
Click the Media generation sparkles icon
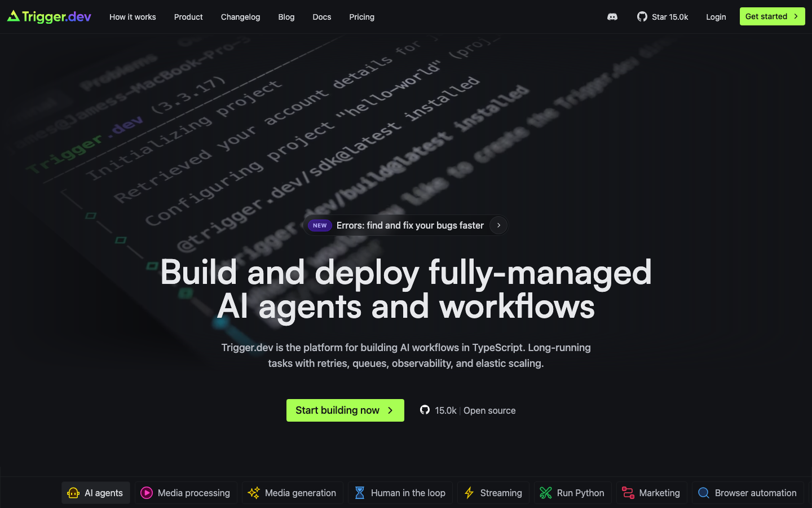[x=254, y=493]
